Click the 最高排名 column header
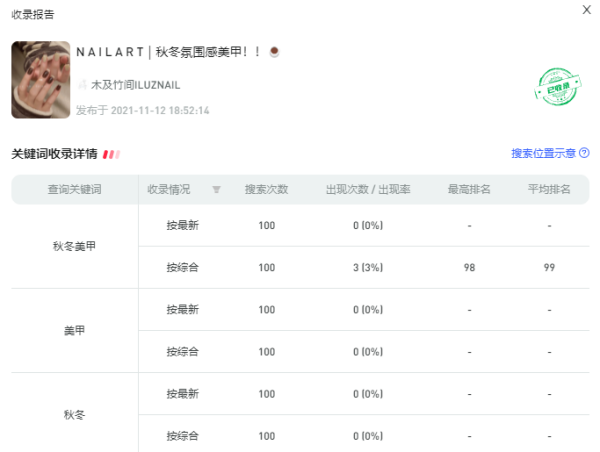The height and width of the screenshot is (452, 600). [469, 189]
